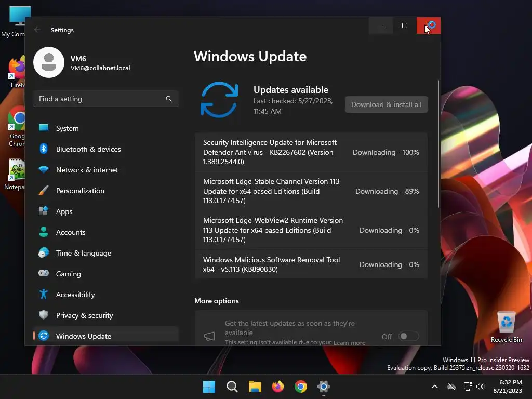Open the Windows Start menu
The height and width of the screenshot is (399, 532).
(209, 387)
